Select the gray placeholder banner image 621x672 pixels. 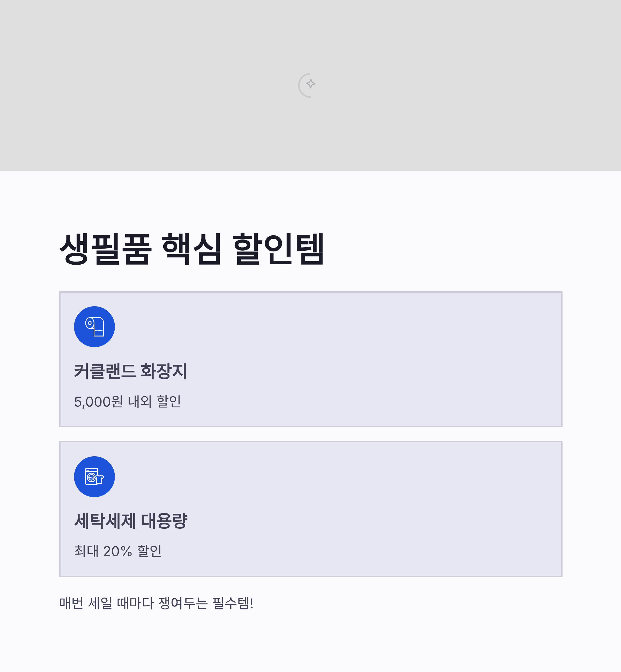point(310,85)
